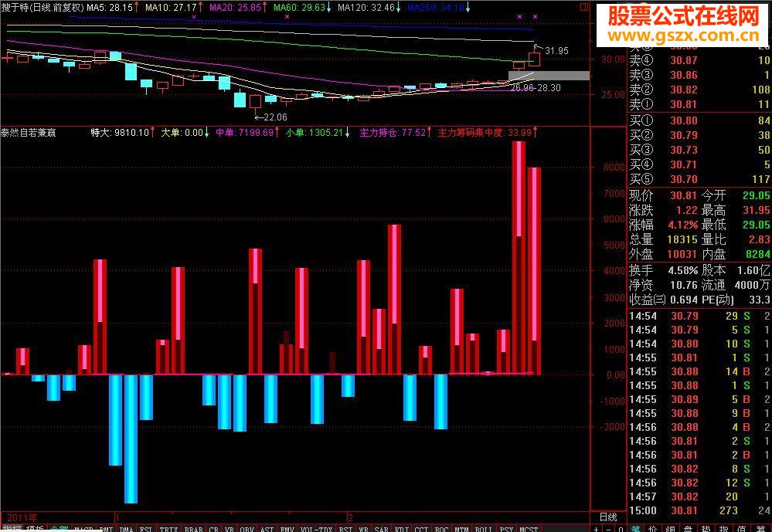Open the MACD indicator tab
Image resolution: width=772 pixels, height=532 pixels.
coord(83,529)
